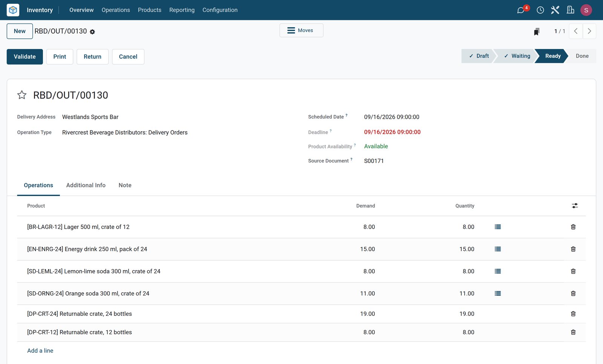
Task: Click Add a line link
Action: (x=40, y=351)
